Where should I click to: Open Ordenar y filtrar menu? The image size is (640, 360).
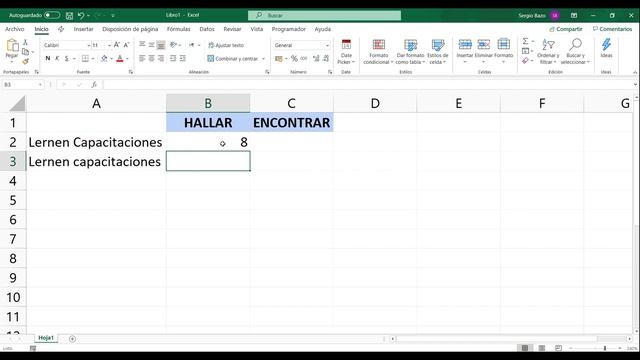pyautogui.click(x=548, y=51)
